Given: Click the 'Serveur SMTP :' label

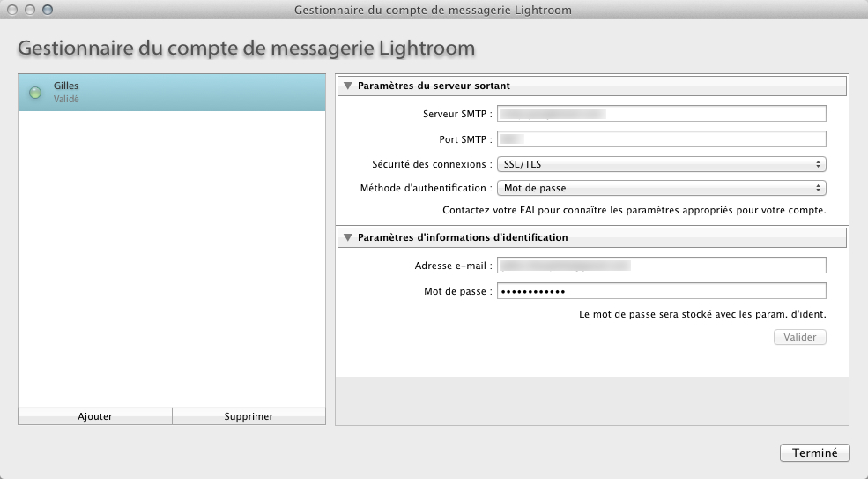Looking at the screenshot, I should click(457, 114).
